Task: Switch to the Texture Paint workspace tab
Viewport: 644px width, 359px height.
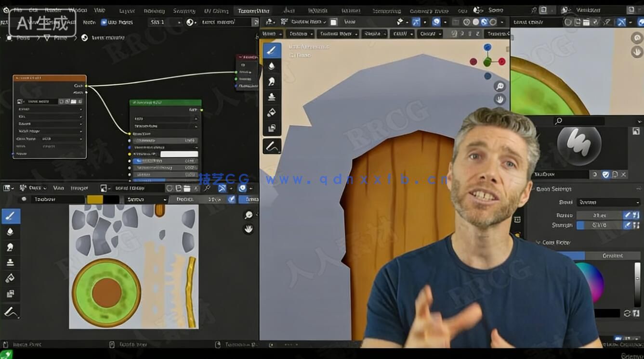Action: [x=255, y=10]
